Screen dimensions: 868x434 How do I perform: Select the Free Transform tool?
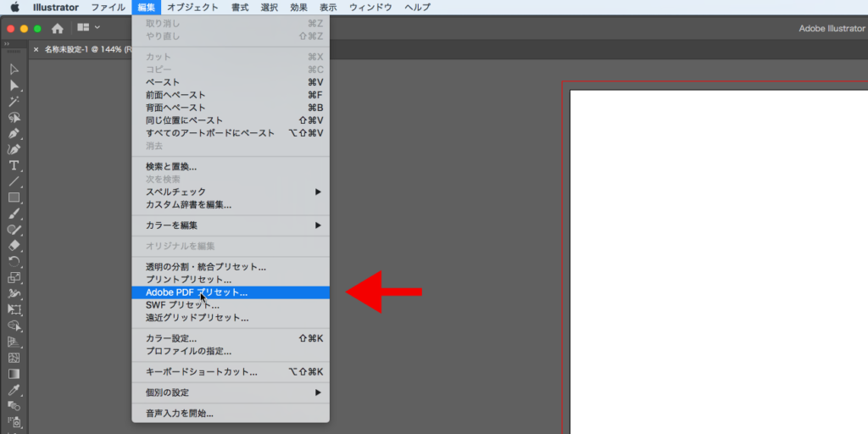pyautogui.click(x=14, y=309)
